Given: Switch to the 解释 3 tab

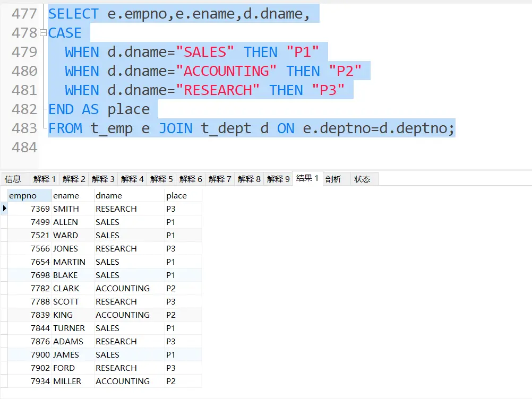Looking at the screenshot, I should [x=103, y=179].
